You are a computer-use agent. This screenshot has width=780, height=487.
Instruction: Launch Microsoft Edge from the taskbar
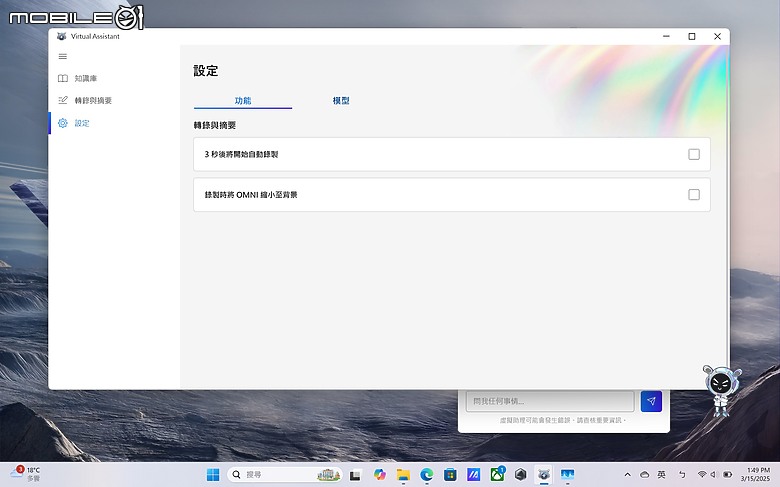pyautogui.click(x=426, y=475)
